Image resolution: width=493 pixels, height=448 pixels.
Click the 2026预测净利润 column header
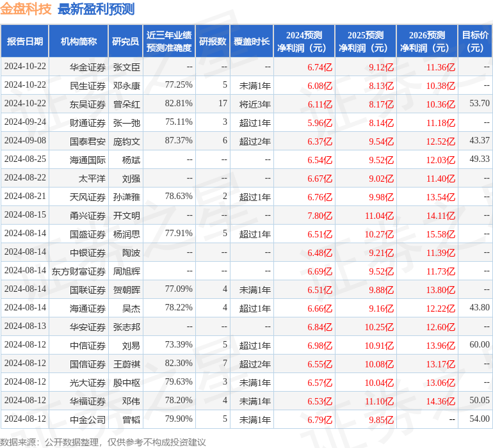point(427,42)
